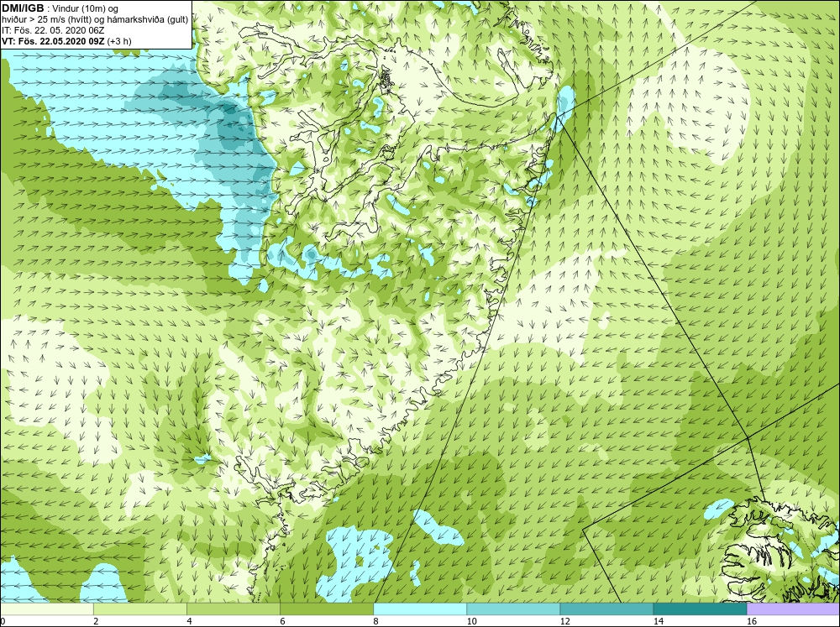
Task: Click the legend value label 2
Action: click(x=96, y=621)
